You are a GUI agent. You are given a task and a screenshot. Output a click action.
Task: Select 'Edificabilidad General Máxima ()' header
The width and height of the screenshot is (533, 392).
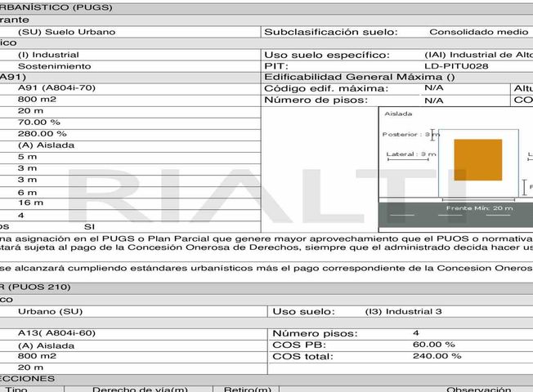coord(360,77)
